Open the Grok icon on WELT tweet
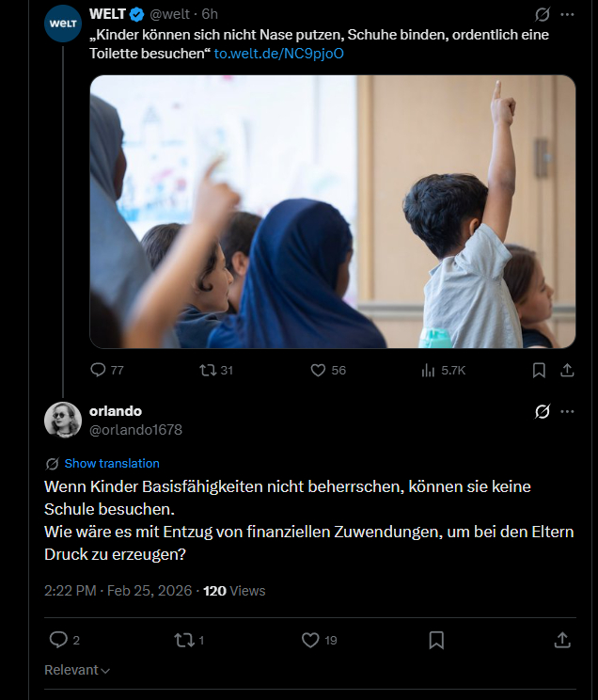The height and width of the screenshot is (700, 598). 542,15
